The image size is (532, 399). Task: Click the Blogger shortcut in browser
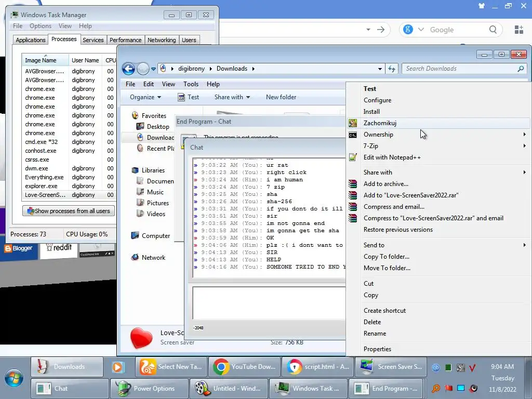[18, 248]
